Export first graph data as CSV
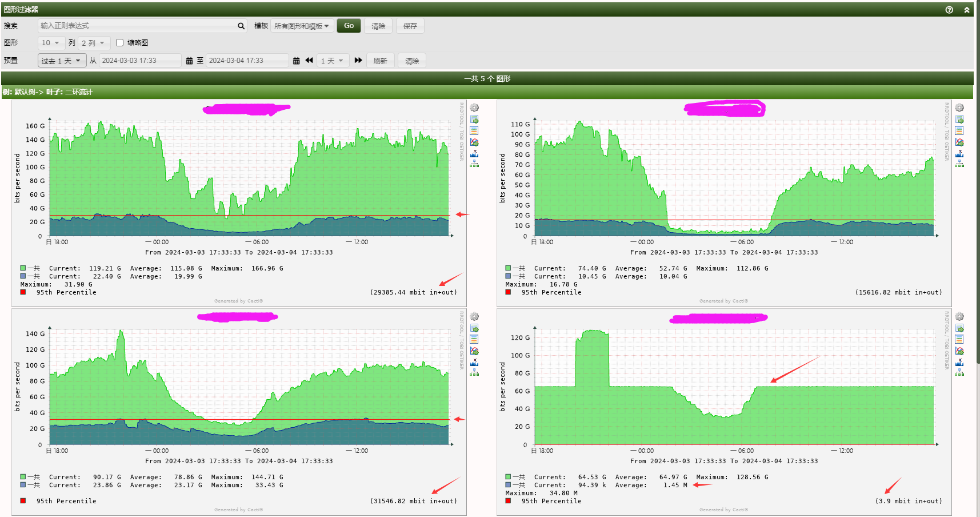Viewport: 980px width, 517px height. [474, 119]
